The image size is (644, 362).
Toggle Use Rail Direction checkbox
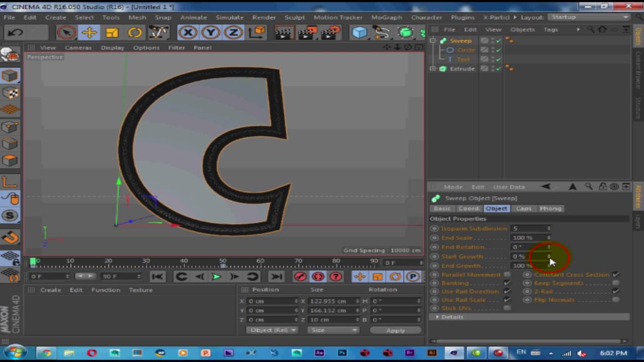pyautogui.click(x=507, y=292)
